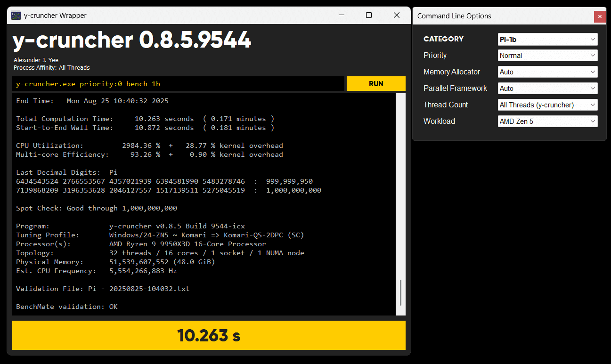The width and height of the screenshot is (611, 364).
Task: Click the Est. CPU Frequency line
Action: click(x=97, y=271)
